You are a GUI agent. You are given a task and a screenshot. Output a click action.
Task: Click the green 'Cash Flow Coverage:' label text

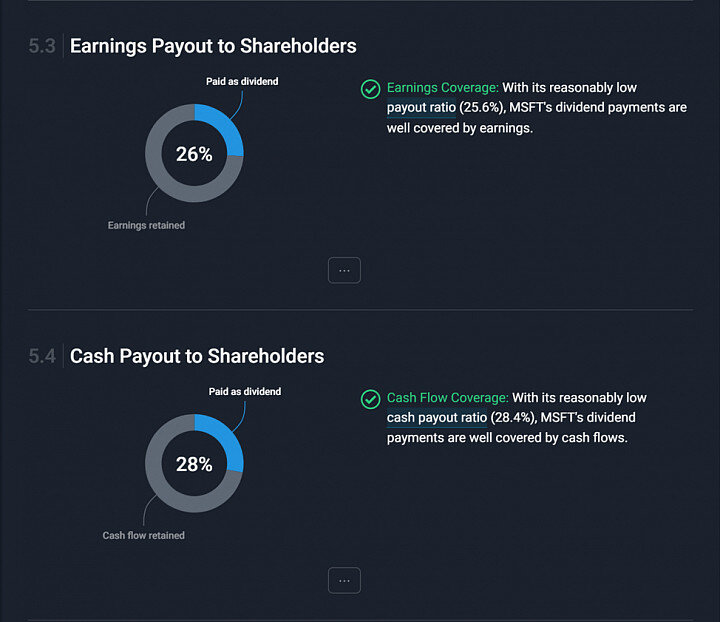448,398
